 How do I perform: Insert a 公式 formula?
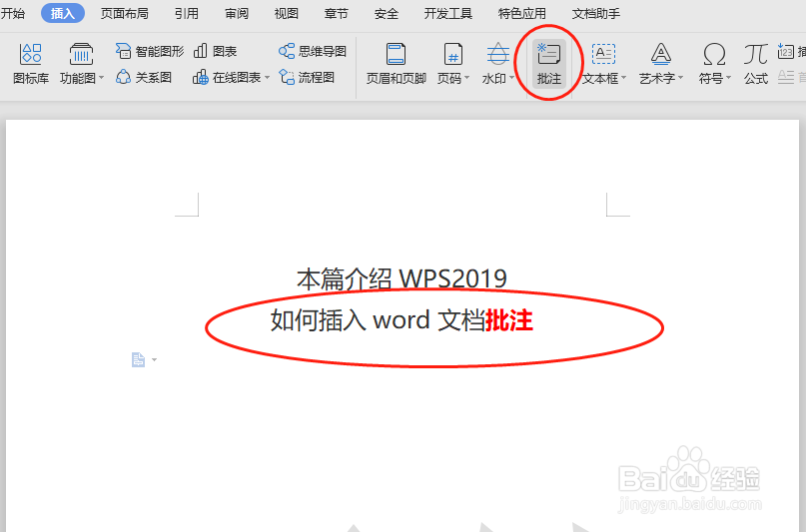(756, 64)
